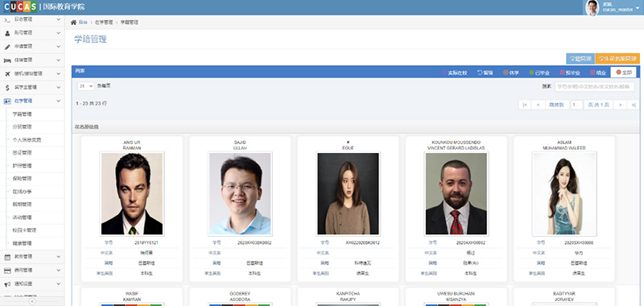Click the airplane icon pickup management item
The image size is (644, 306).
pyautogui.click(x=32, y=73)
